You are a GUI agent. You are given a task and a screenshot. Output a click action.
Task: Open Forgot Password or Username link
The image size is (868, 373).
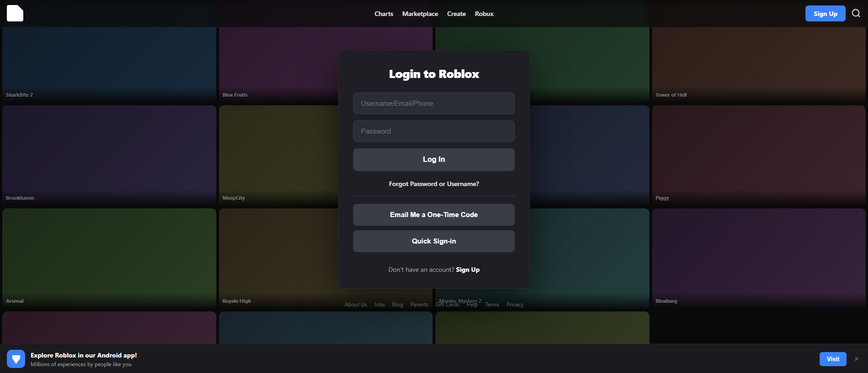point(434,184)
